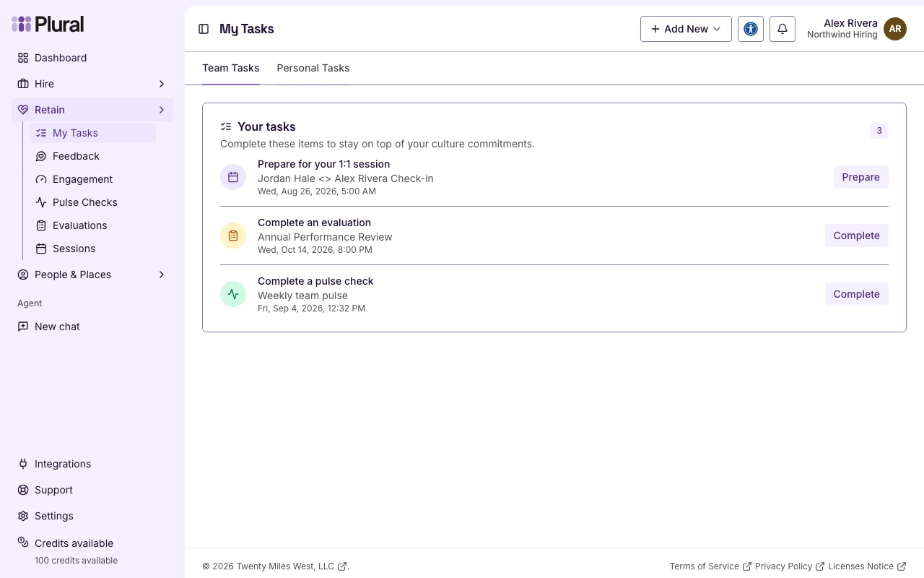Expand the People & Places chevron
The height and width of the screenshot is (578, 924).
click(x=162, y=275)
